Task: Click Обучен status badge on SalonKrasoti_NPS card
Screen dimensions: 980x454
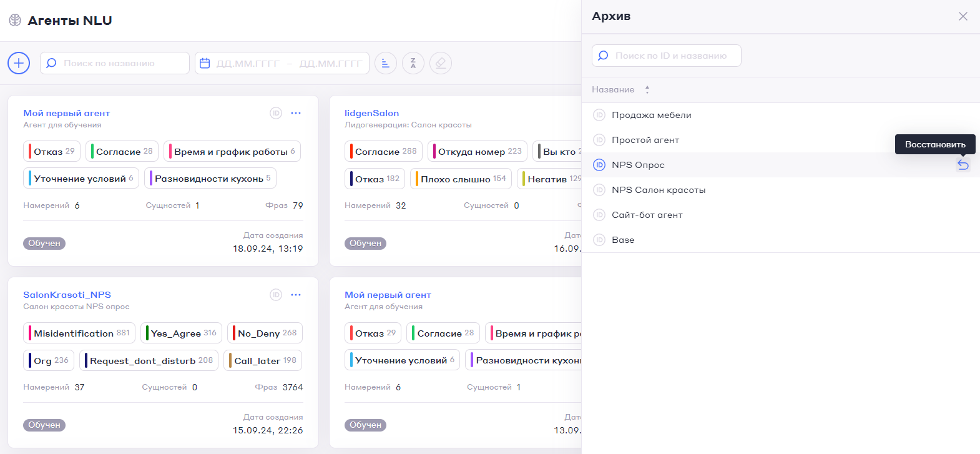Action: pos(44,425)
